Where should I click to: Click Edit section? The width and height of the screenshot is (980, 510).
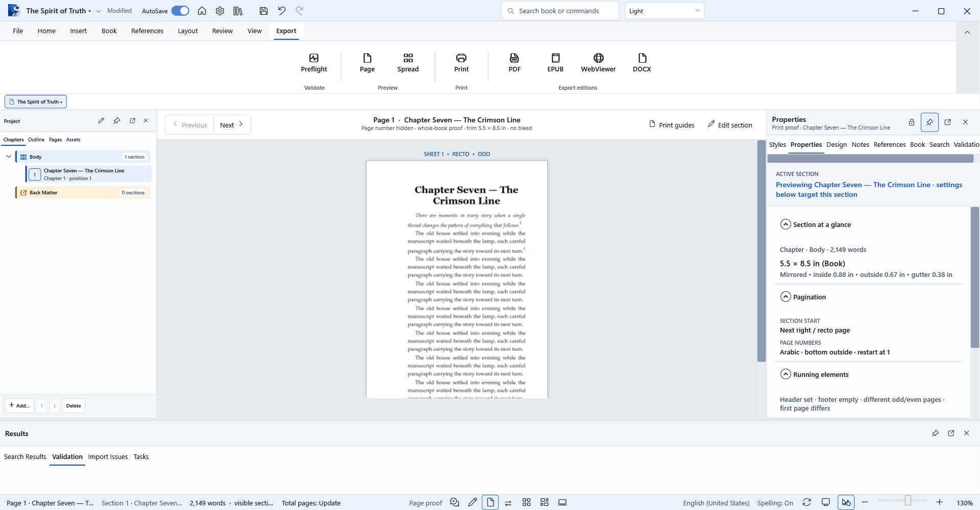point(730,124)
